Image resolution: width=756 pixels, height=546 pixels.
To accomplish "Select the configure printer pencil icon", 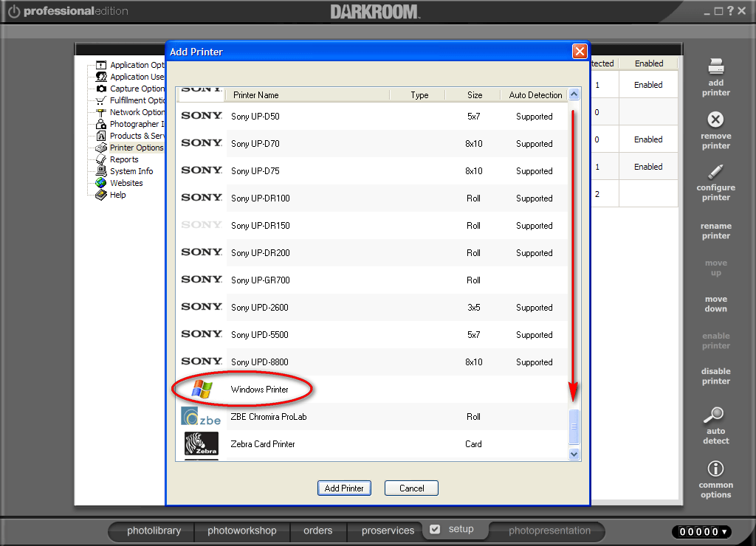I will (x=715, y=171).
